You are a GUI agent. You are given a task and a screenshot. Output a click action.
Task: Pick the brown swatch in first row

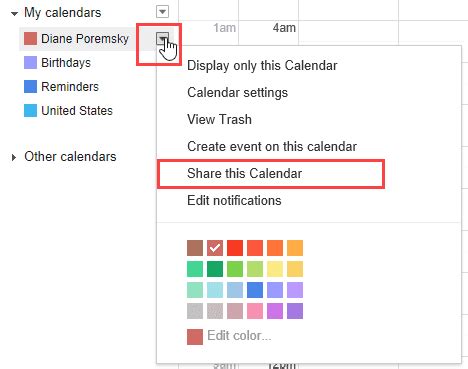[195, 248]
